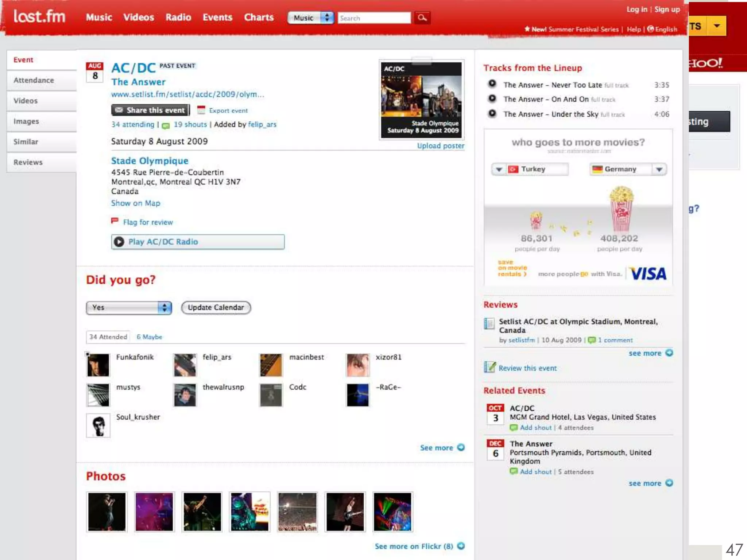This screenshot has width=747, height=560.
Task: Click the Flickr see more arrow icon
Action: pyautogui.click(x=461, y=546)
